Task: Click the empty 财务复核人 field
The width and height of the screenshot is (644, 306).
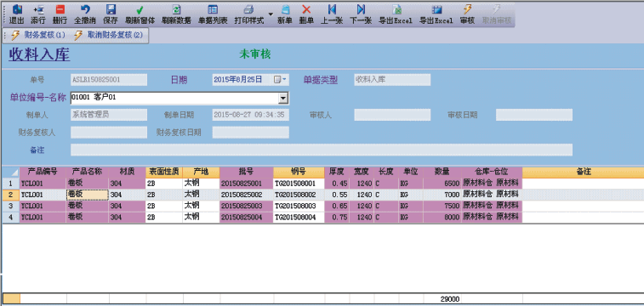Action: (109, 133)
